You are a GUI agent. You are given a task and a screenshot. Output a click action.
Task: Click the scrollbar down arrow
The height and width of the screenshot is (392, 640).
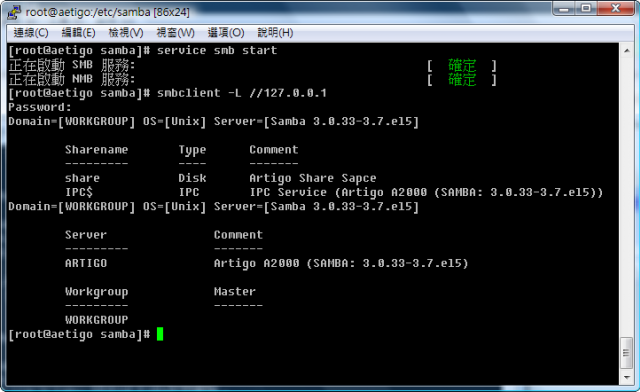tap(627, 378)
